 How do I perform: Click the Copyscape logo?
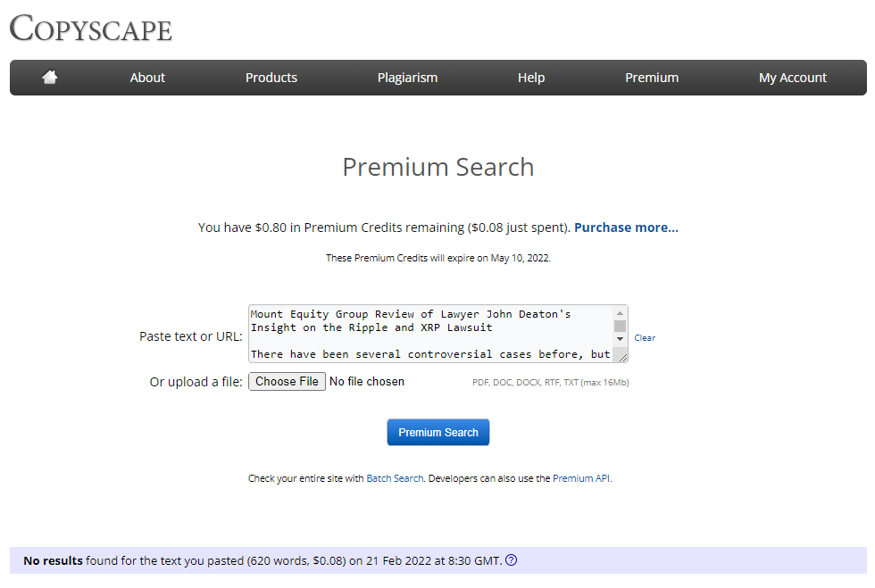91,28
